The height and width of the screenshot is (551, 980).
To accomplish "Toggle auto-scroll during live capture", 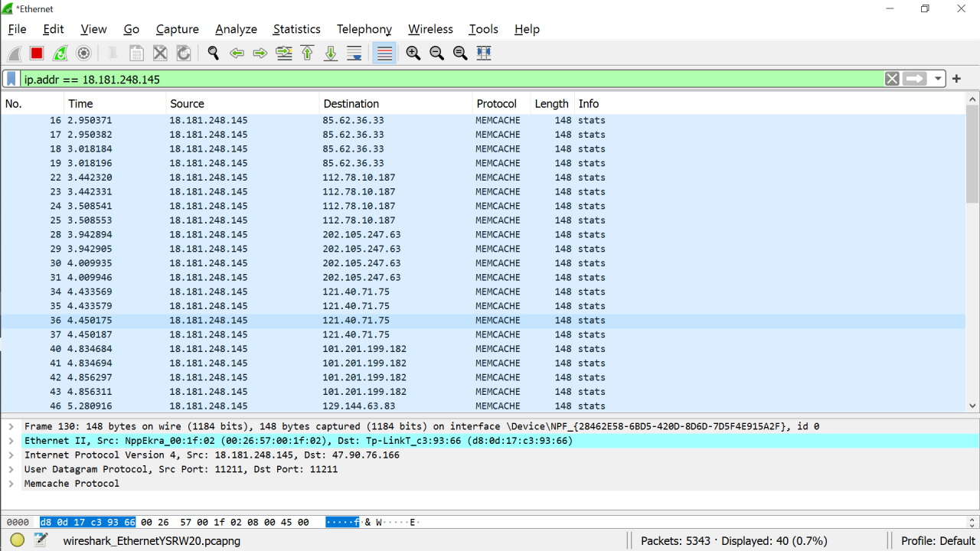I will click(354, 54).
